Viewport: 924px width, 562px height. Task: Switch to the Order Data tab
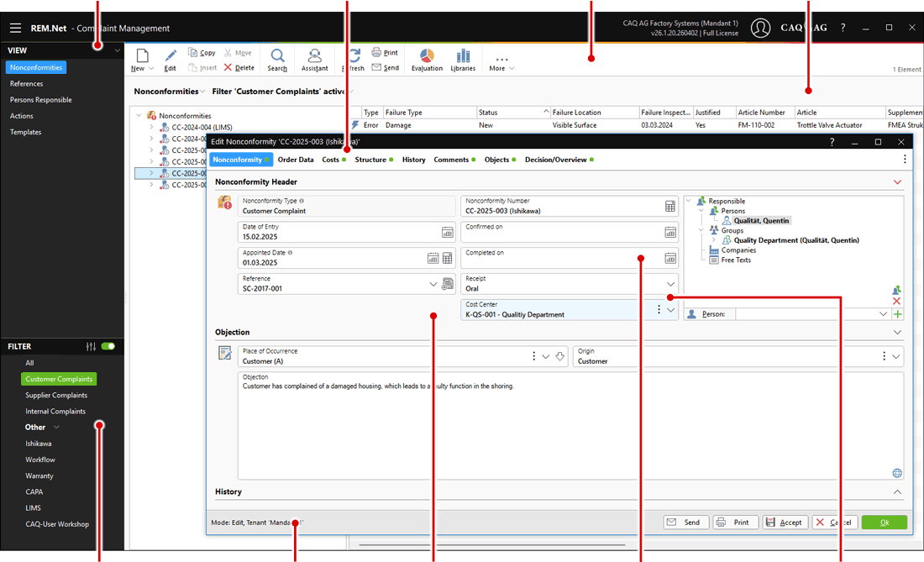[x=295, y=160]
